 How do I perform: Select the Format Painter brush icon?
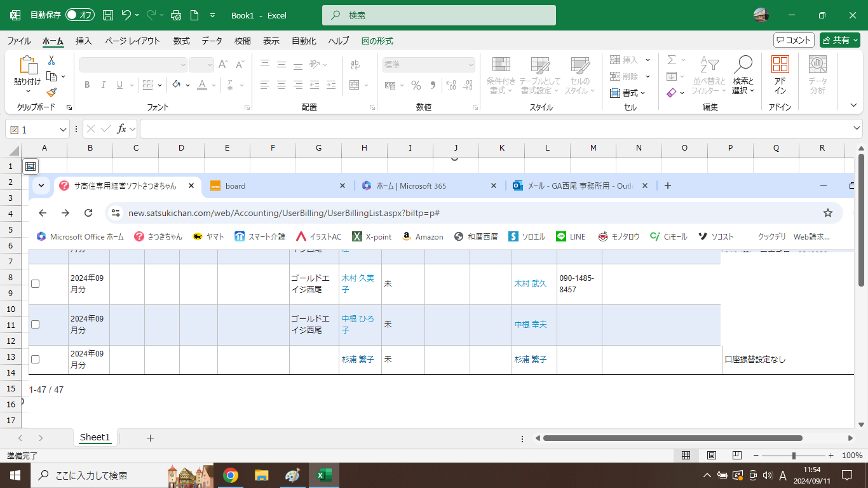tap(51, 92)
